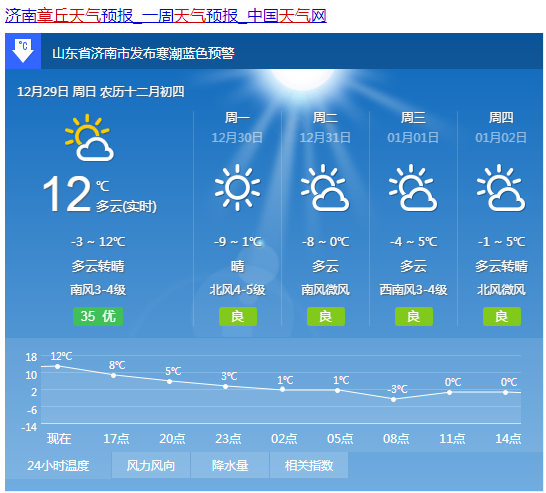Click the 0℃ data point at 14点
Viewport: 546px width, 493px height.
tap(506, 392)
